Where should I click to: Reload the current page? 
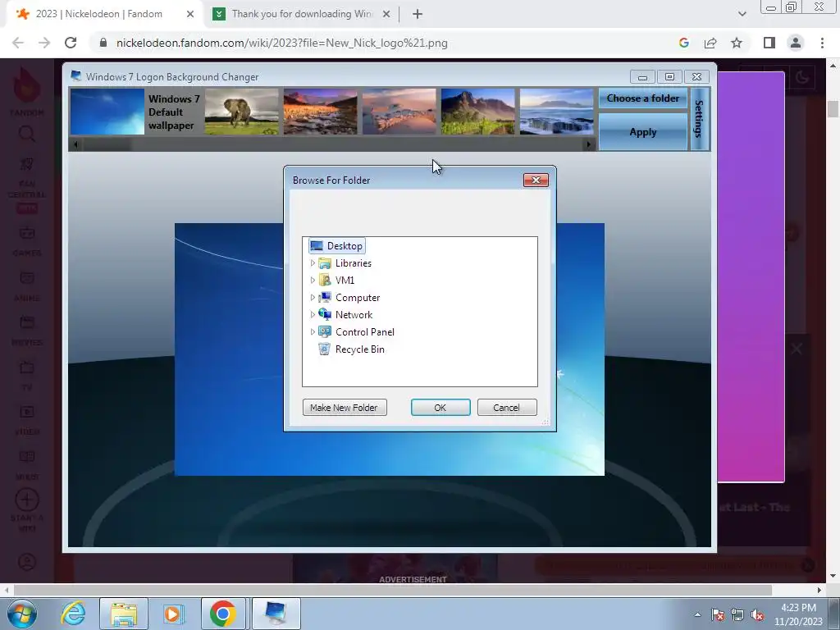[x=71, y=43]
